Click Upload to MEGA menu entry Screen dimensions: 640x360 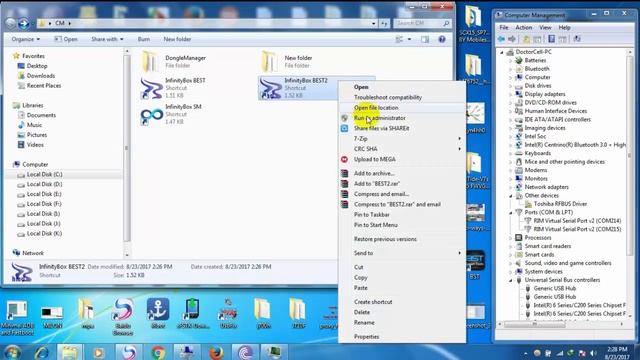point(375,159)
